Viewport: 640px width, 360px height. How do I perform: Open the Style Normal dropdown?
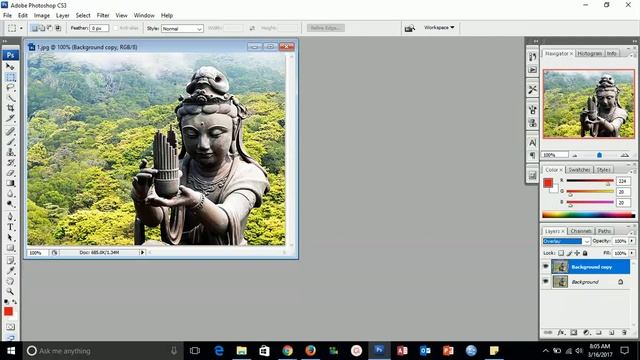182,29
